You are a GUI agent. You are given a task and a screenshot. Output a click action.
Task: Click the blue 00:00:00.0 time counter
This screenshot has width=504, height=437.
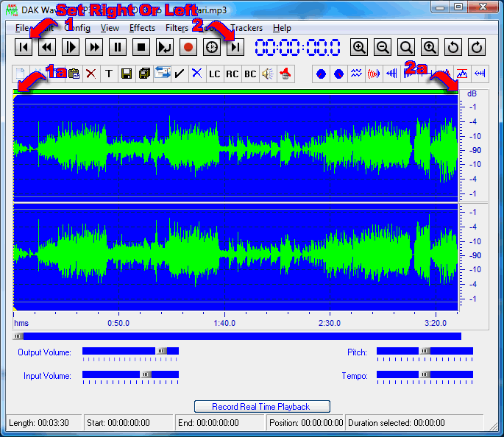tap(298, 48)
